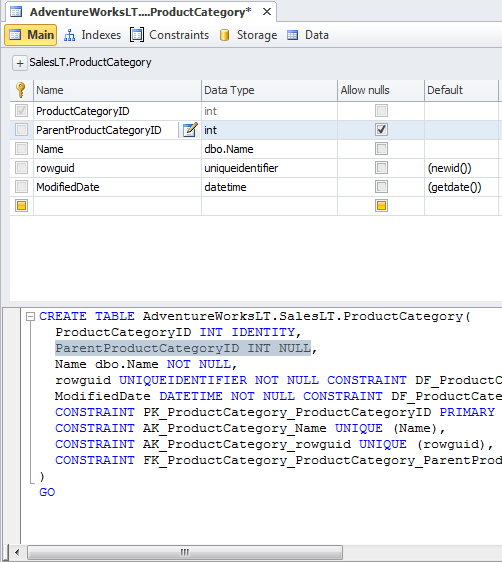Click the Default column header

(x=461, y=90)
